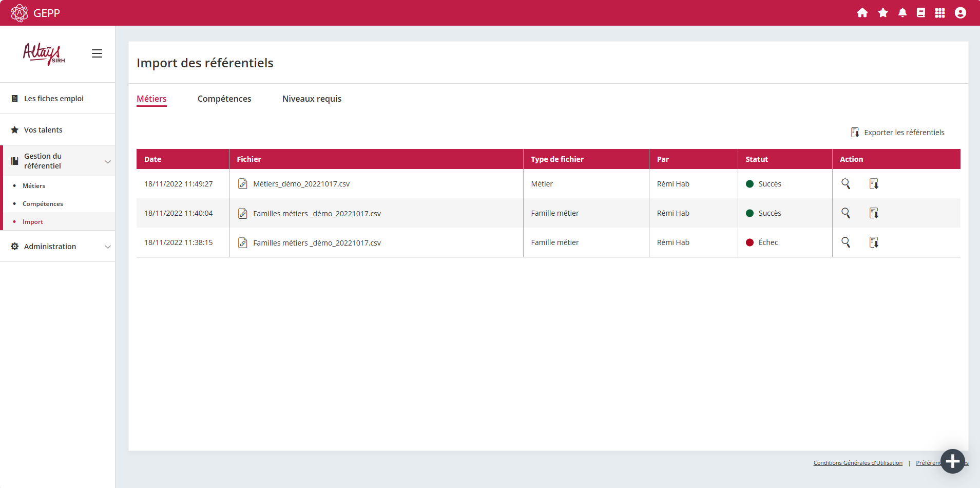The image size is (980, 488).
Task: Open the documentation book icon
Action: (x=921, y=13)
